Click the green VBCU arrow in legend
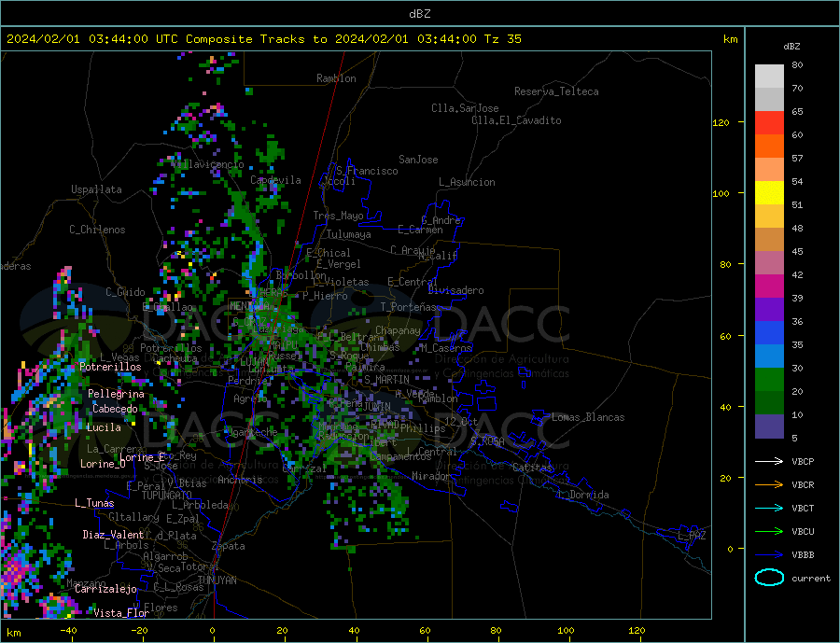 [x=769, y=532]
